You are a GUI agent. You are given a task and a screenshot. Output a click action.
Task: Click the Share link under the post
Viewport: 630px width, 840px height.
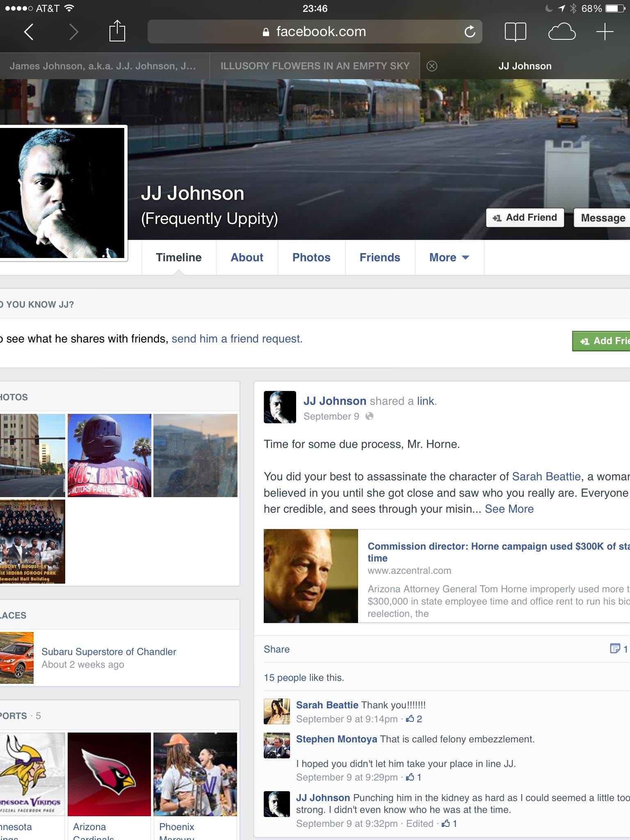276,649
